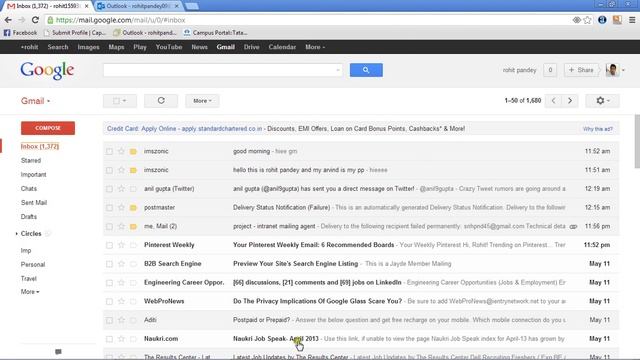Viewport: 640px width, 360px height.
Task: Reload the page with the browser refresh icon
Action: 35,20
